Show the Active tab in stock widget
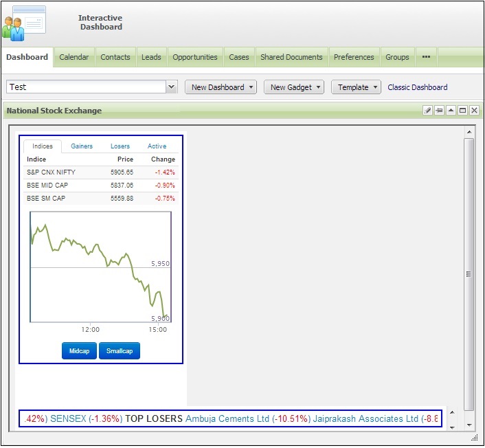The image size is (485, 448). click(157, 146)
